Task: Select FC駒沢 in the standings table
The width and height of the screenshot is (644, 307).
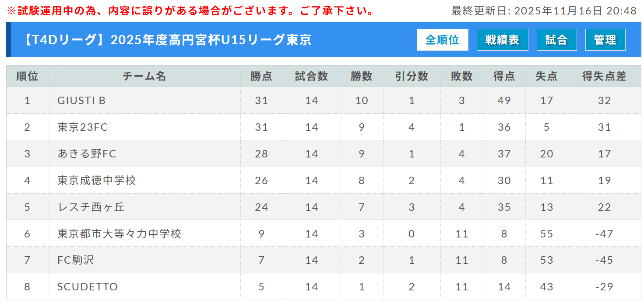Action: point(75,260)
